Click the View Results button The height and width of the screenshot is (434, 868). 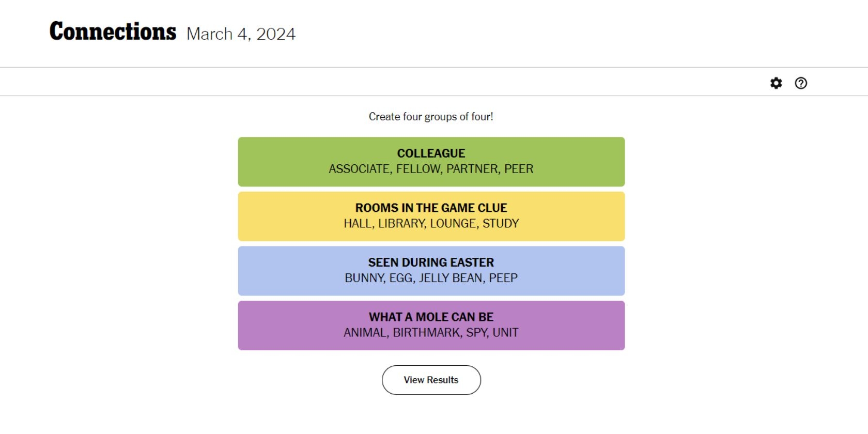click(431, 380)
